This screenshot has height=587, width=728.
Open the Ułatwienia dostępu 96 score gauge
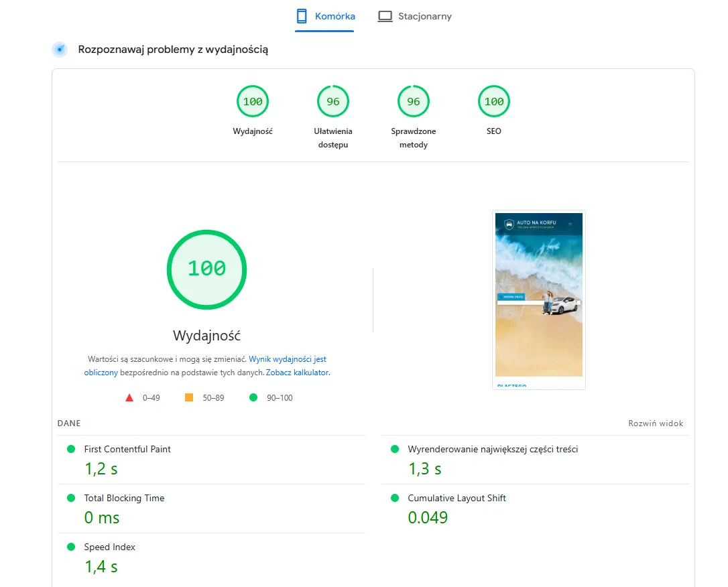point(333,101)
